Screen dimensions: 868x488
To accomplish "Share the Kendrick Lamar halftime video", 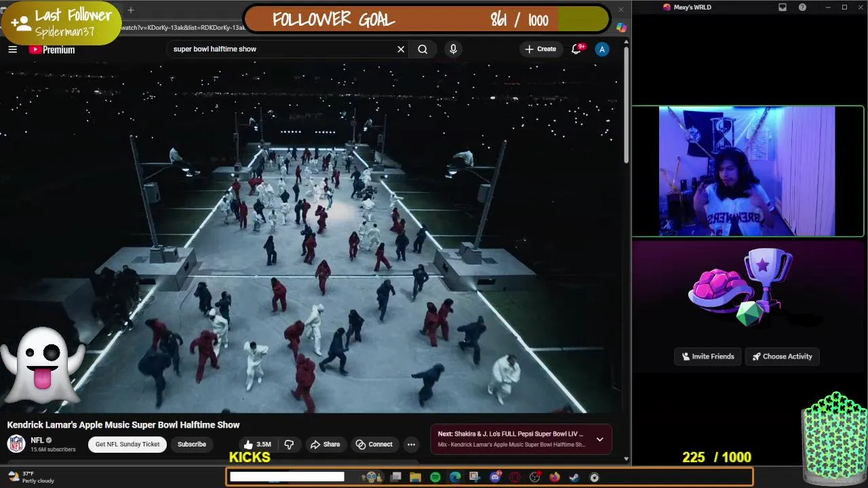I will pyautogui.click(x=325, y=445).
